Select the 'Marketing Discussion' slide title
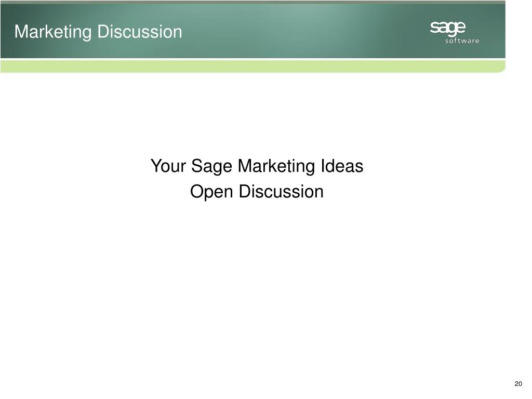The image size is (532, 399). coord(98,32)
